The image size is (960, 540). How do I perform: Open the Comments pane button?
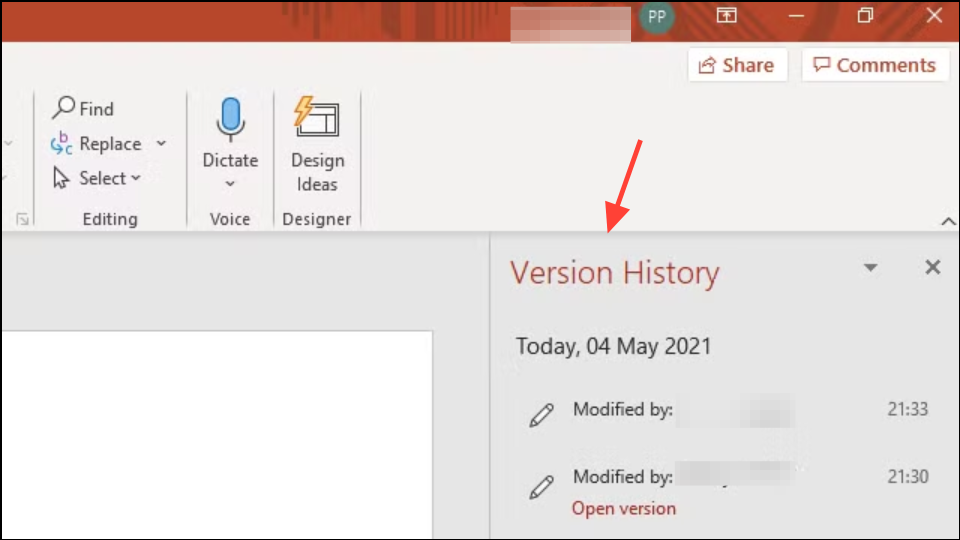(875, 65)
